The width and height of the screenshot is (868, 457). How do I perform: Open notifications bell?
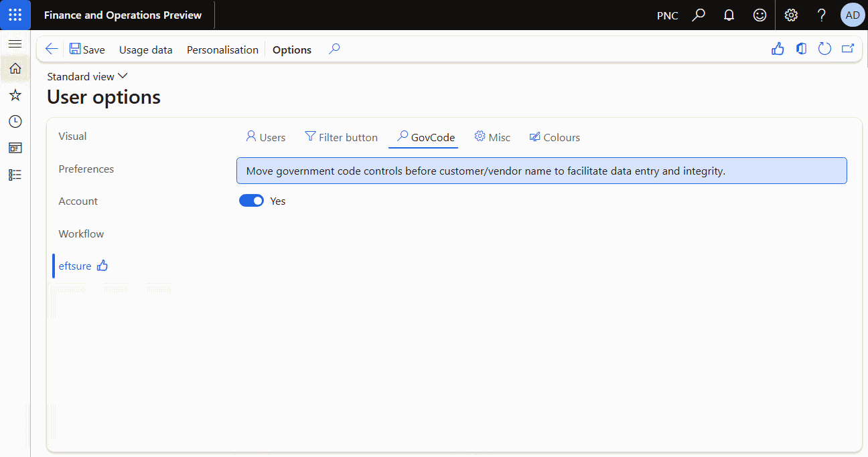(x=729, y=15)
